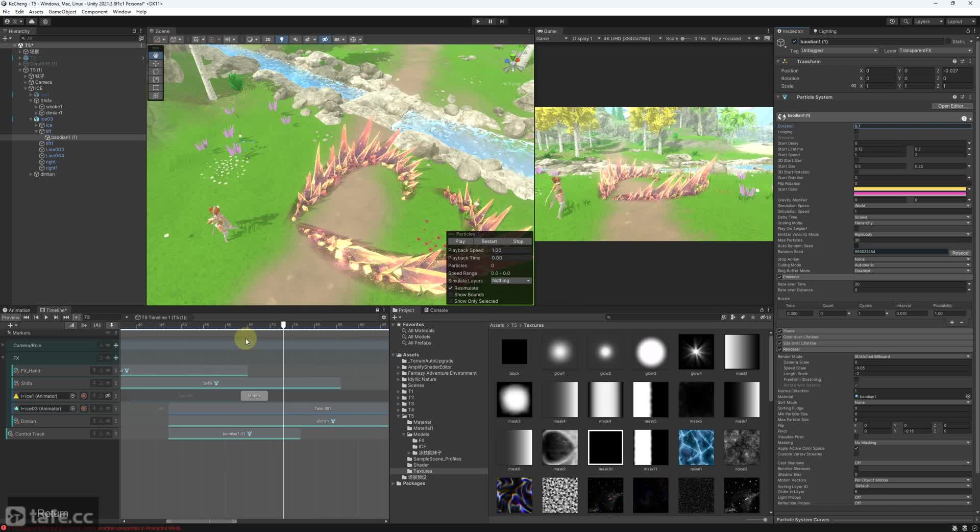Toggle the baodian1 (1) active checkbox

pyautogui.click(x=794, y=41)
